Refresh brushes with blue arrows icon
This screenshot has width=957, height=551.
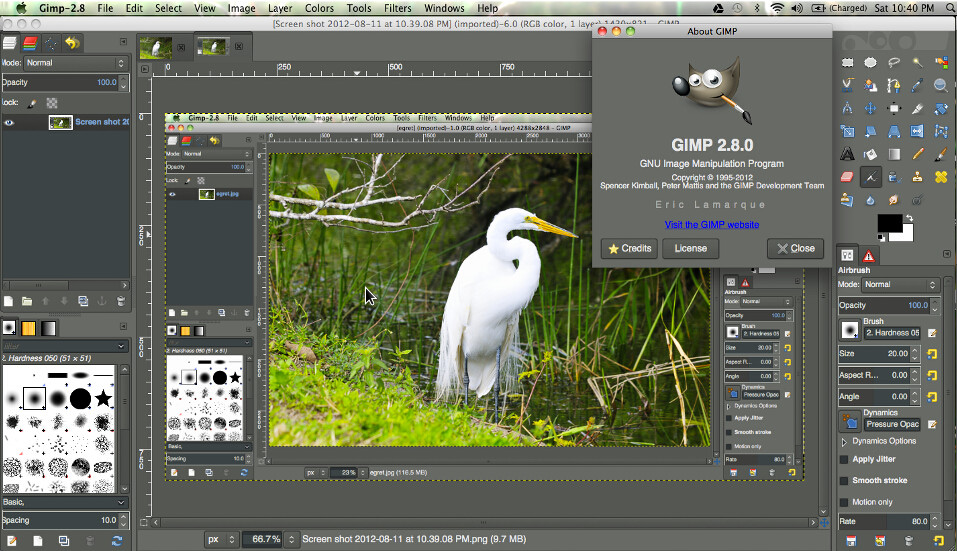tap(117, 541)
